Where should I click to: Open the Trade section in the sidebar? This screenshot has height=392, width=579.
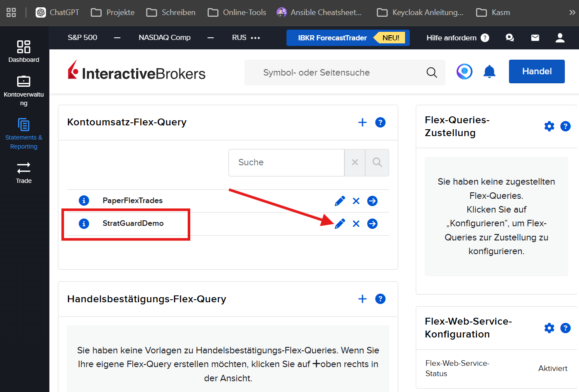tap(24, 172)
